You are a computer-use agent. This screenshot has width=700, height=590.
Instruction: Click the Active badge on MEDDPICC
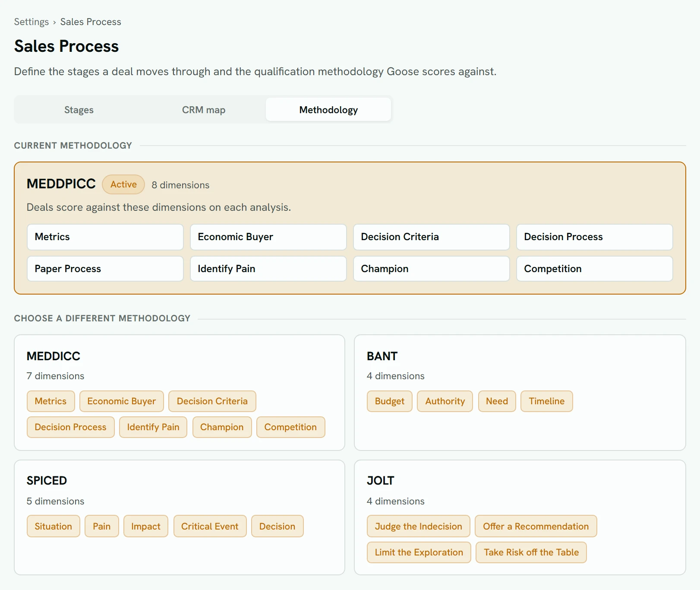(x=123, y=184)
